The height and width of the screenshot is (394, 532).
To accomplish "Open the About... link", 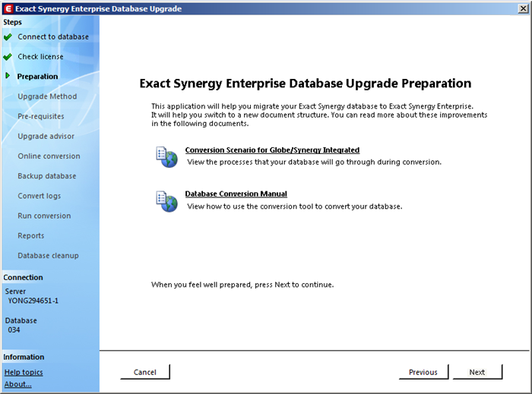I will pyautogui.click(x=17, y=384).
